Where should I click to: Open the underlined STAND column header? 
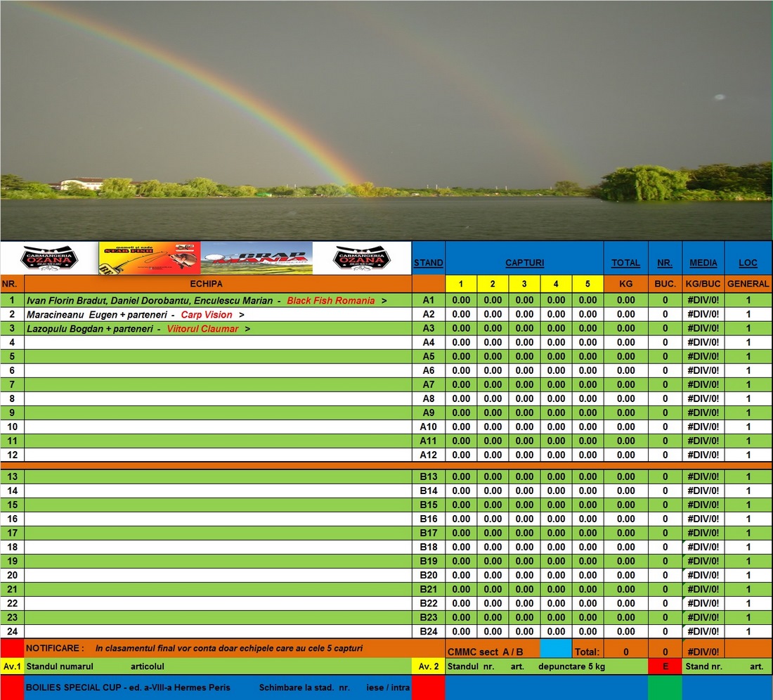point(428,263)
